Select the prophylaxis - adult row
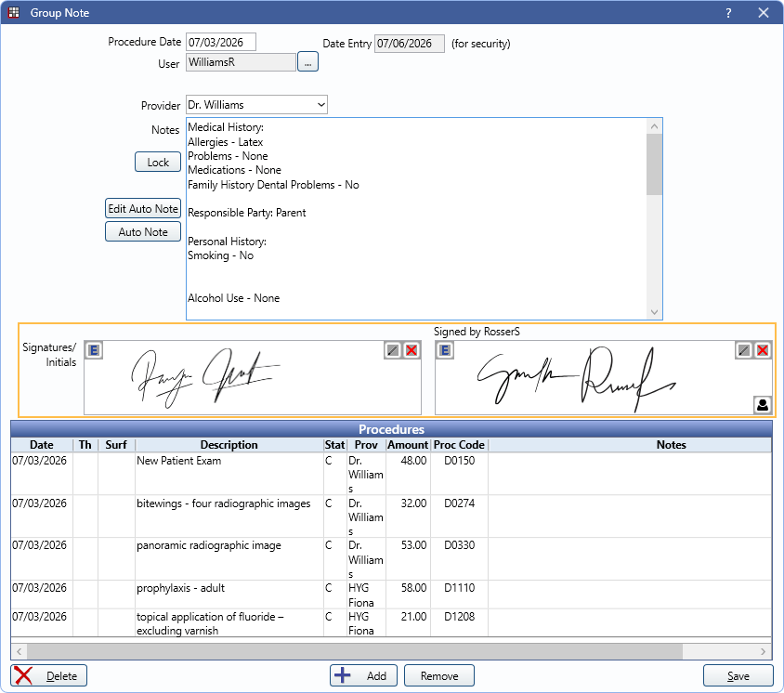 click(x=391, y=595)
